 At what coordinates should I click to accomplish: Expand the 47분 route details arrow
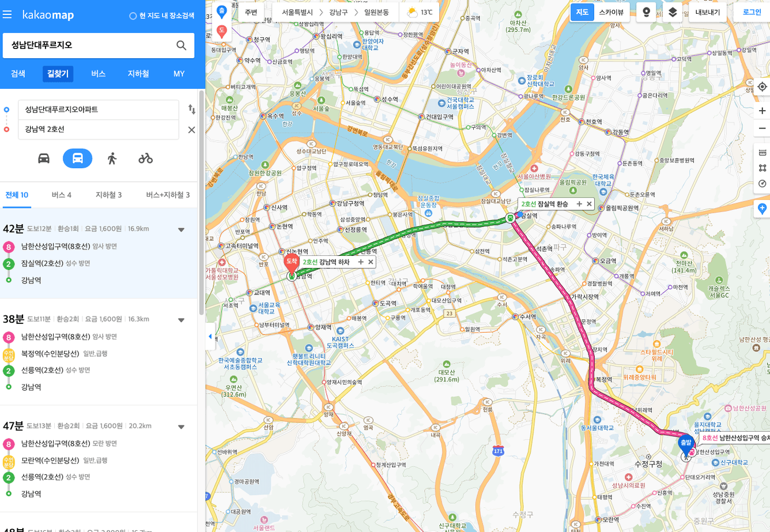(x=181, y=427)
